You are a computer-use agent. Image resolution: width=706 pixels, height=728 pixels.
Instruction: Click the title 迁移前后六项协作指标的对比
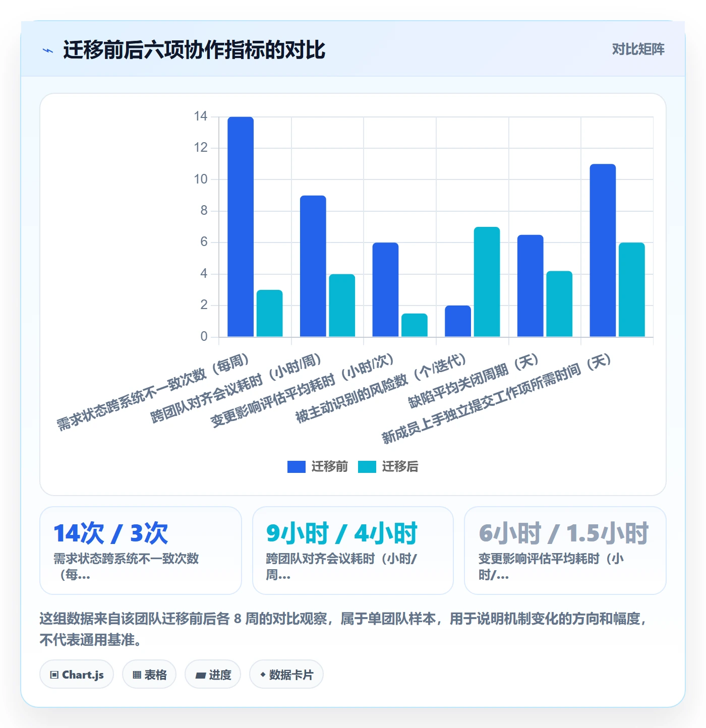pyautogui.click(x=194, y=50)
